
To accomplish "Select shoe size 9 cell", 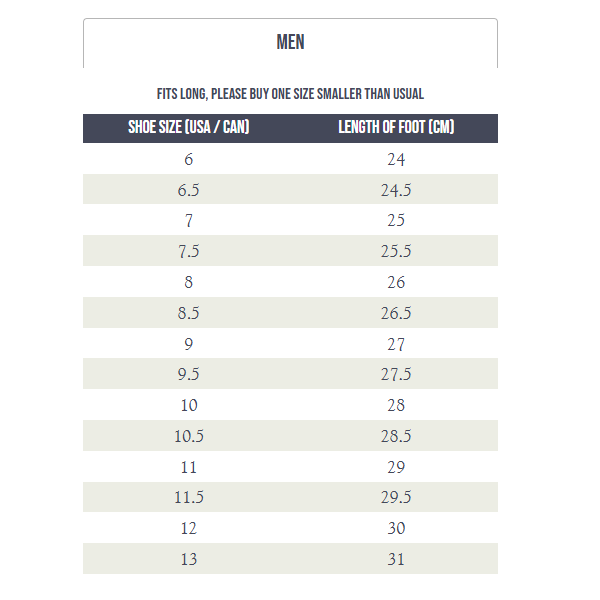I will (188, 344).
